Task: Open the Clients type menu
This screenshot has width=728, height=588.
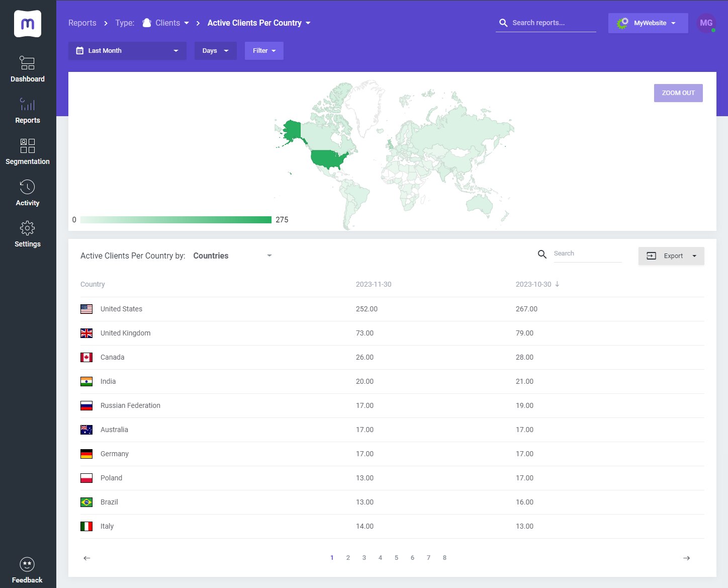Action: click(166, 23)
